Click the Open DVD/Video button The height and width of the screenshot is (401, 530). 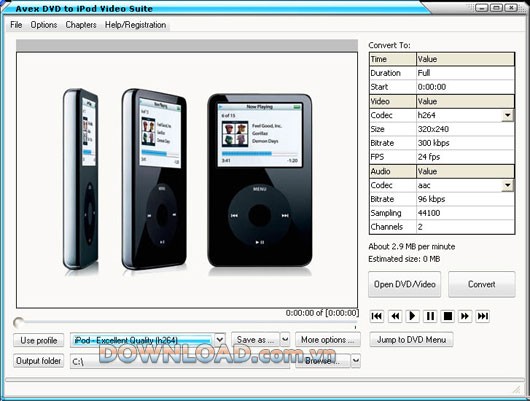pos(405,284)
